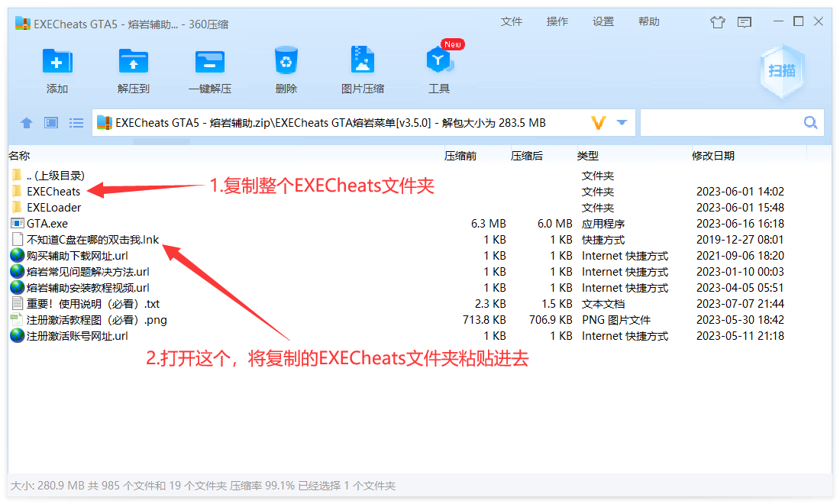Viewport: 840px width, 504px height.
Task: Select the EXECheats folder
Action: 53,192
